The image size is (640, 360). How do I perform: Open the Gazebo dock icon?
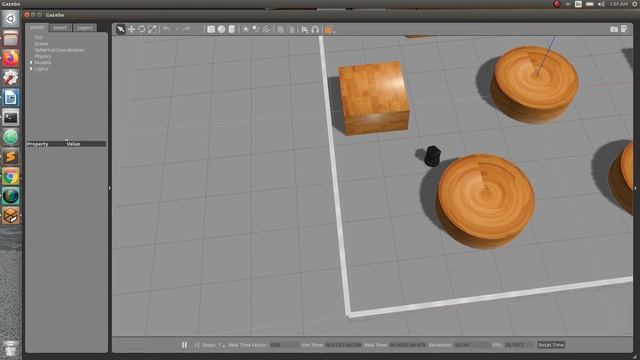[x=11, y=216]
